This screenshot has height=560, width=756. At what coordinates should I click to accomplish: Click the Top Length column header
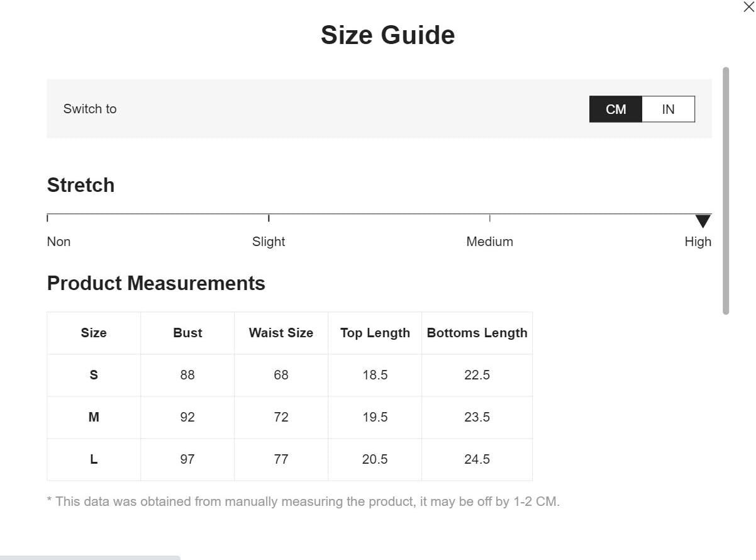click(x=375, y=333)
